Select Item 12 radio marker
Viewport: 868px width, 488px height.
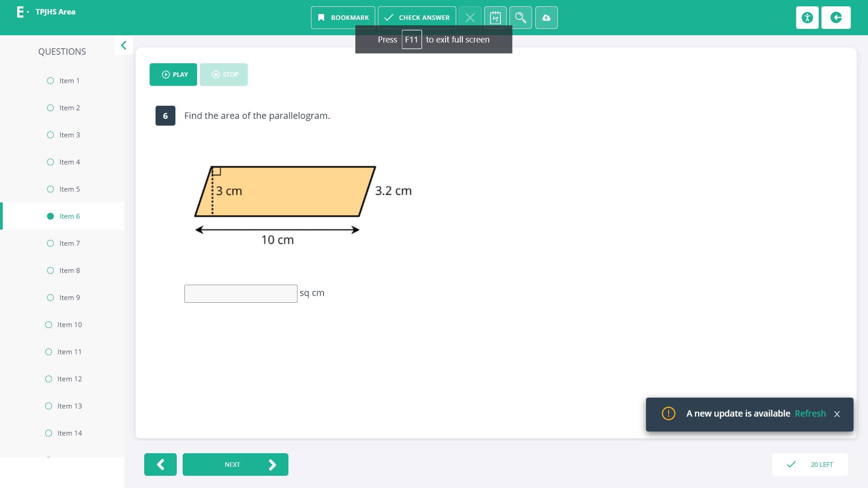(48, 379)
